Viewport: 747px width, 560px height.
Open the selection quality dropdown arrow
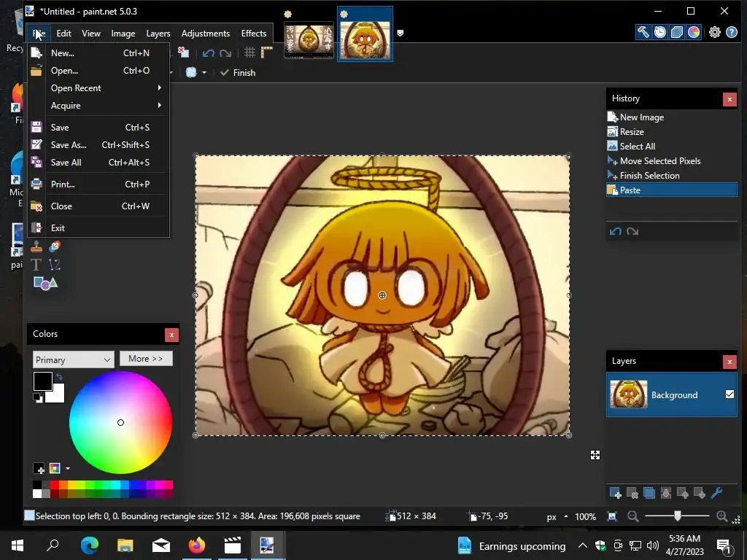pyautogui.click(x=204, y=73)
